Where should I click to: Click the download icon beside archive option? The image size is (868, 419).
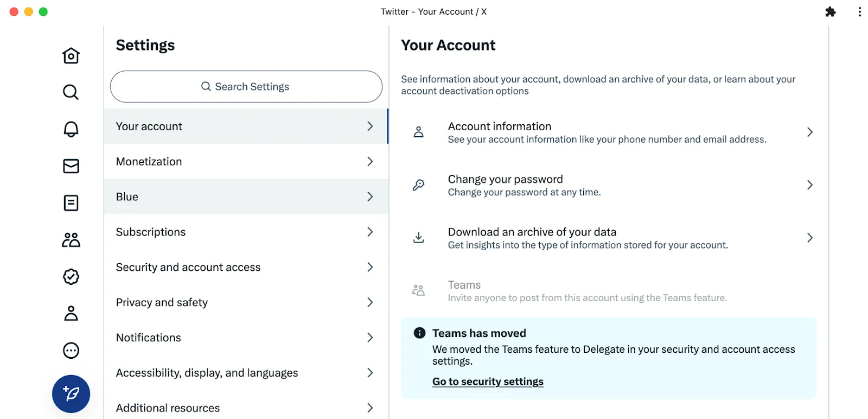[x=419, y=238]
